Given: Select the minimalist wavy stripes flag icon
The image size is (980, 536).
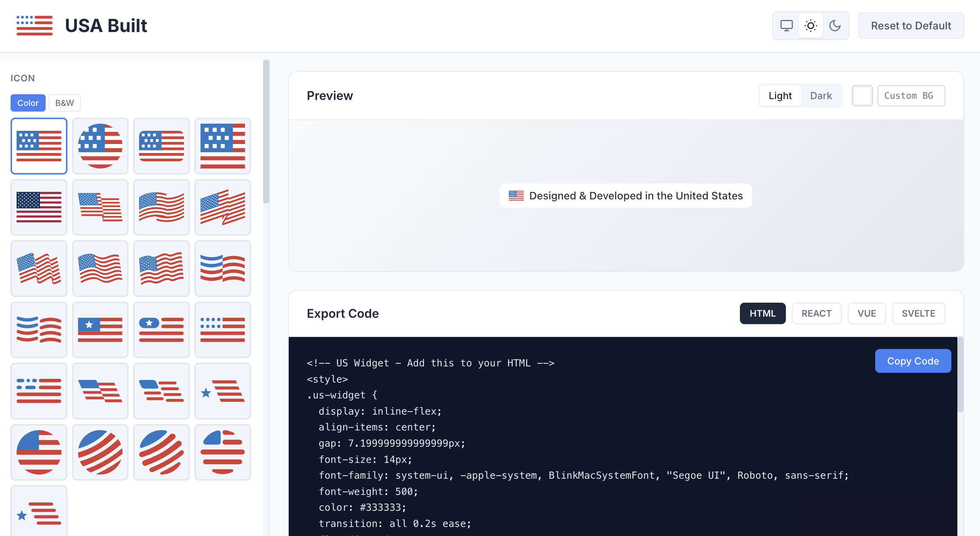Looking at the screenshot, I should click(222, 268).
